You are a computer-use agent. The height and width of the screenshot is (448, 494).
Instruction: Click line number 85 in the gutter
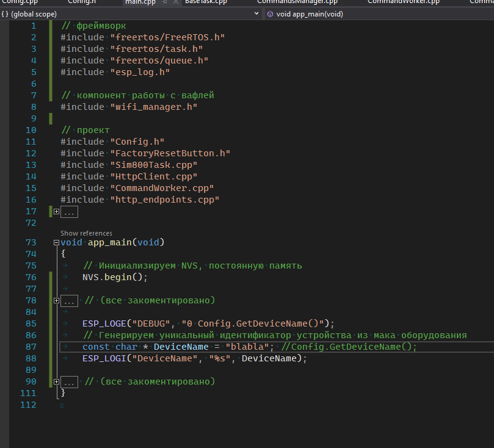coord(31,323)
